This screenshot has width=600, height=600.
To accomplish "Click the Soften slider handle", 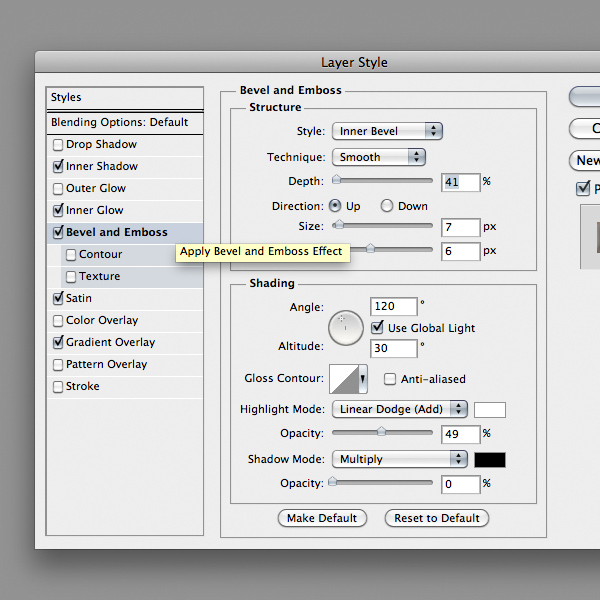I will [x=370, y=248].
